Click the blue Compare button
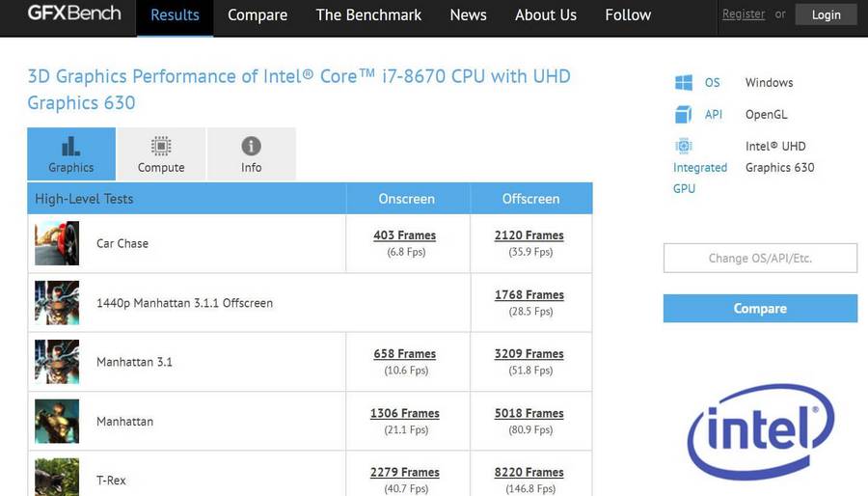 tap(760, 309)
